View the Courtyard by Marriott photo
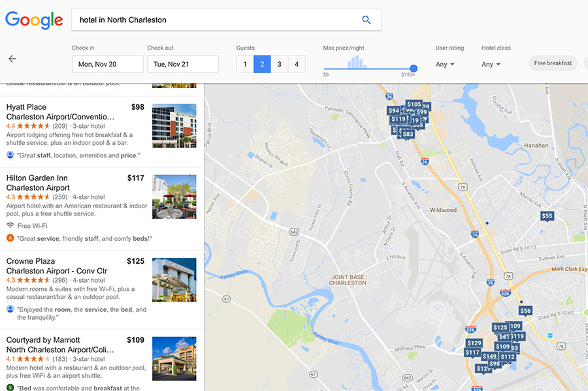The width and height of the screenshot is (588, 391). 174,358
